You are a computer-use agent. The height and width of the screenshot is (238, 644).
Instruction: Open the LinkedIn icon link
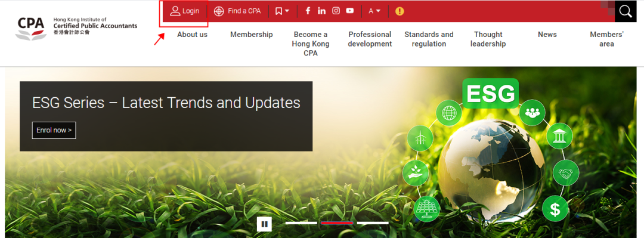[321, 11]
